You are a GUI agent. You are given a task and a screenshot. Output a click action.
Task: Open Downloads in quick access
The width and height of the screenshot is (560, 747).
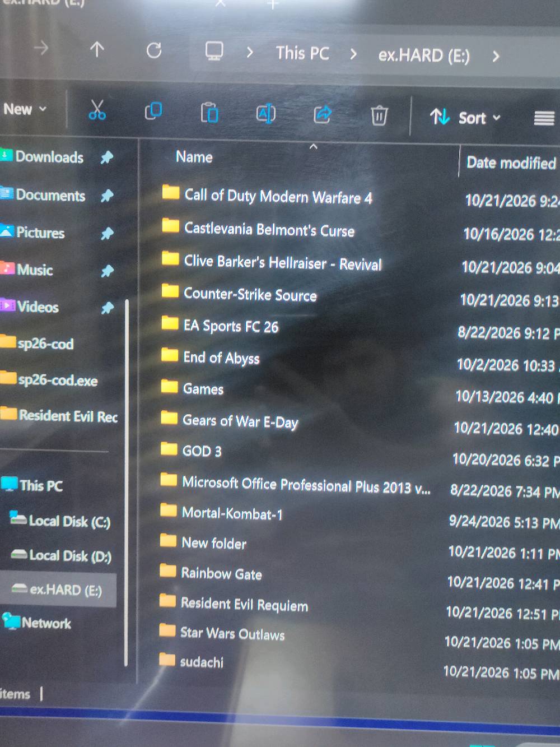43,156
